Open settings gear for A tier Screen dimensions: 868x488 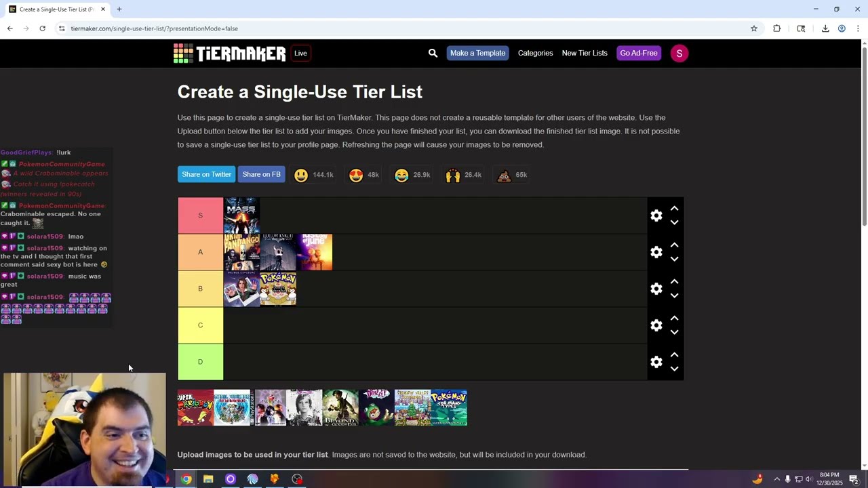[x=656, y=252]
